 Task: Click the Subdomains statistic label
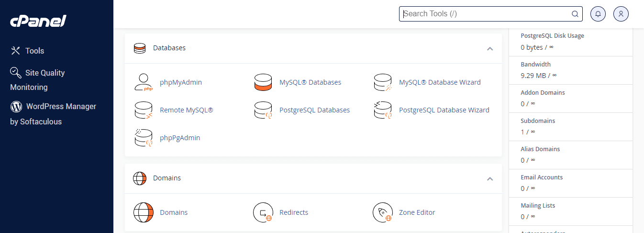(x=538, y=121)
